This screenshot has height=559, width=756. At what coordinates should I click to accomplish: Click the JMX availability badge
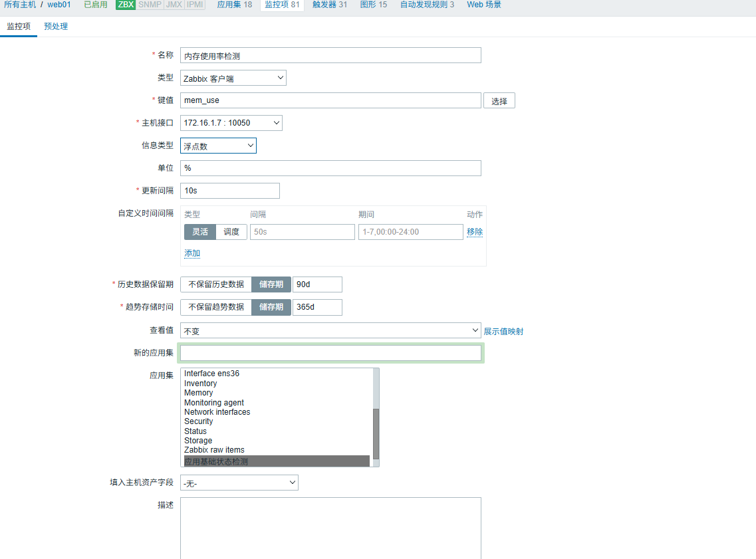click(x=174, y=5)
